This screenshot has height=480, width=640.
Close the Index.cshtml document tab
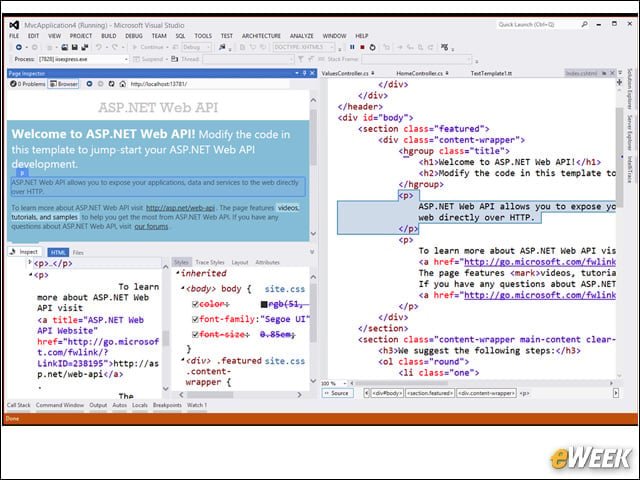[612, 73]
